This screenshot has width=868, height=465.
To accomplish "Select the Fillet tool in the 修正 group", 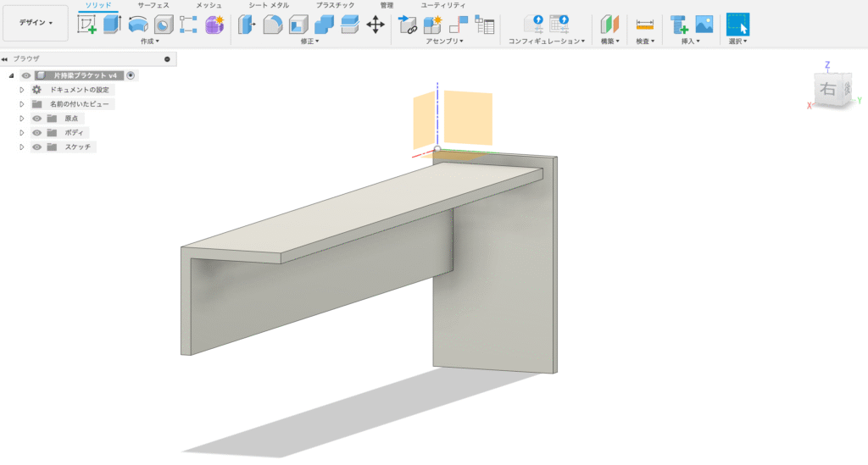I will (273, 25).
